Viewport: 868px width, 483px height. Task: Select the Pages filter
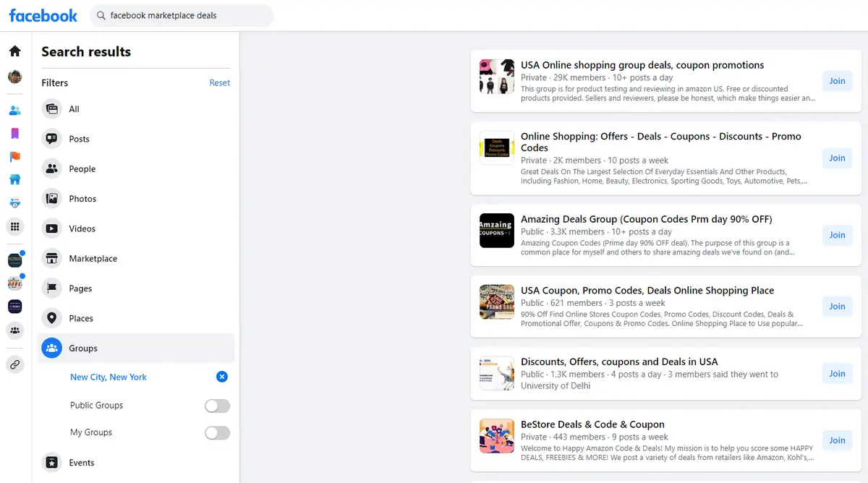136,288
